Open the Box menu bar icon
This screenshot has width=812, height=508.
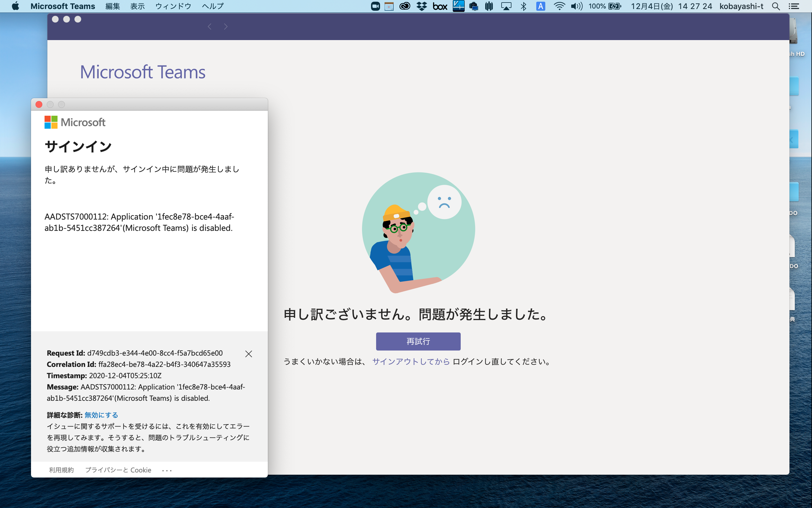pyautogui.click(x=440, y=6)
